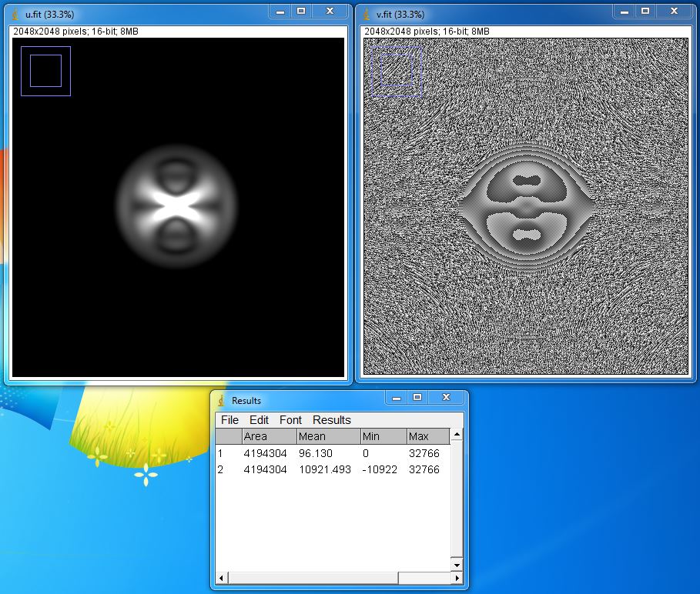Screen dimensions: 700x594
Task: Maximize the Results window
Action: point(417,398)
